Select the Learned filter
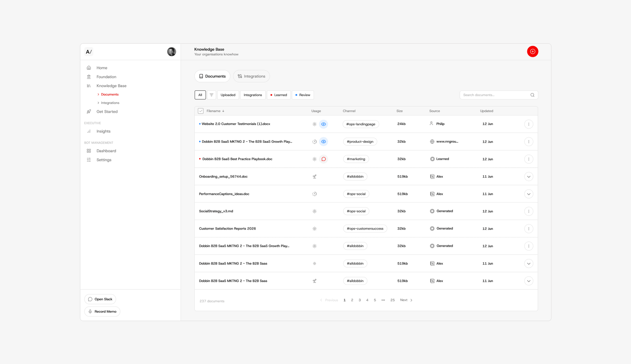 click(279, 95)
